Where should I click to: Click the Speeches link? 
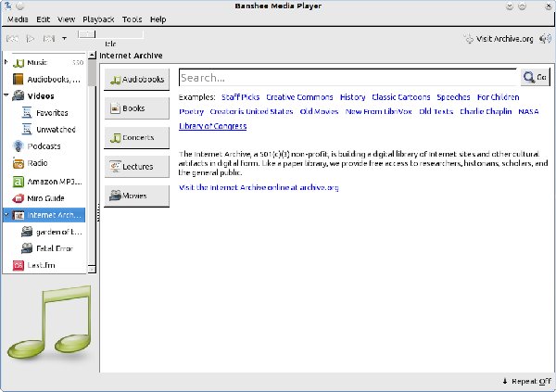[453, 97]
